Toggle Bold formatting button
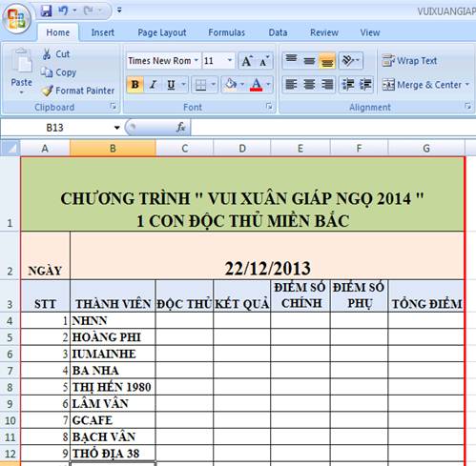The image size is (476, 466). point(135,85)
